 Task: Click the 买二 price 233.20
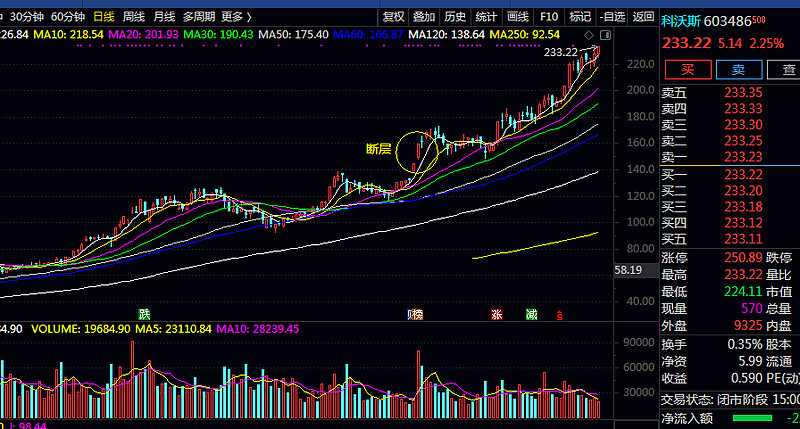point(743,191)
